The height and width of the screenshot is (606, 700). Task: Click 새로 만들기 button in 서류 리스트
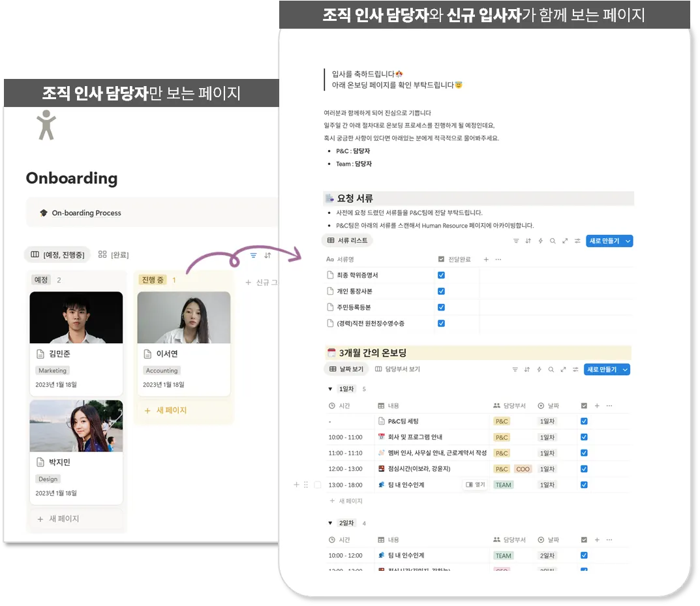pos(605,241)
